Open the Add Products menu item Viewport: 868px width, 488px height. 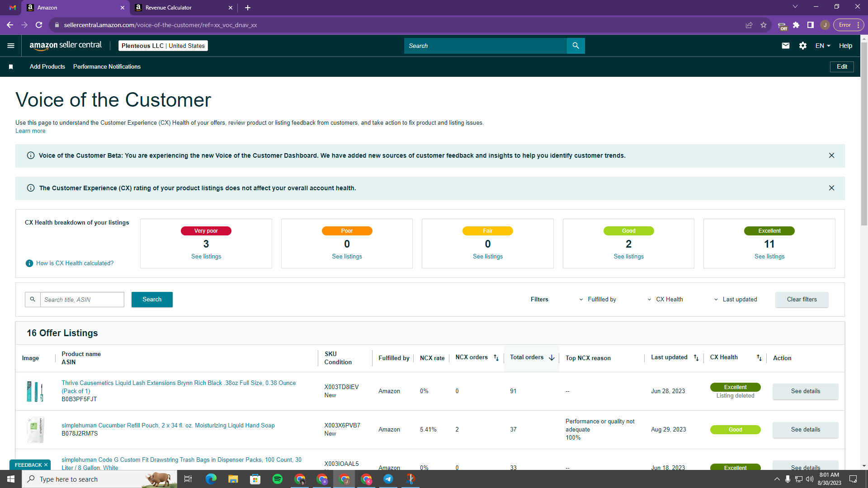tap(47, 67)
